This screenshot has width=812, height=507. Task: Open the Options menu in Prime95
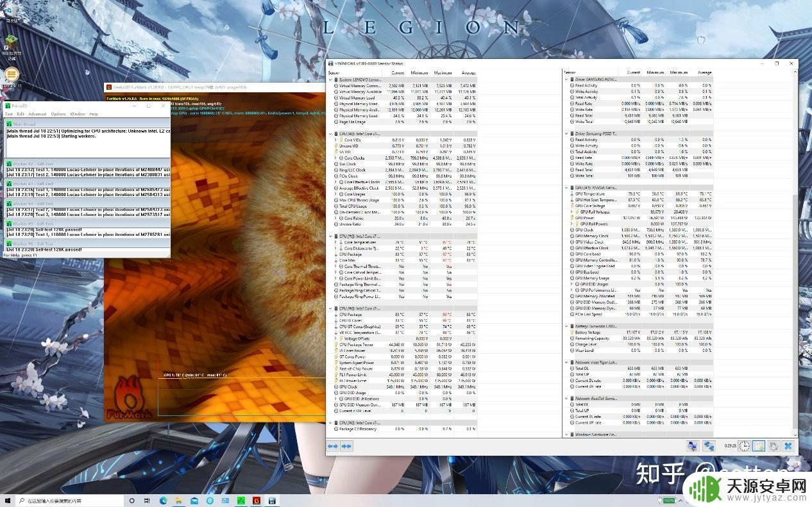click(x=58, y=114)
